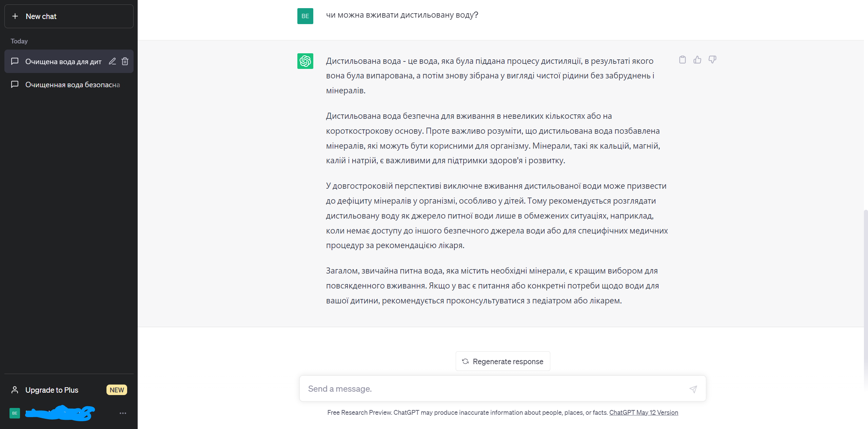Screen dimensions: 868x429
Task: Delete chat with the trash icon
Action: pos(125,61)
